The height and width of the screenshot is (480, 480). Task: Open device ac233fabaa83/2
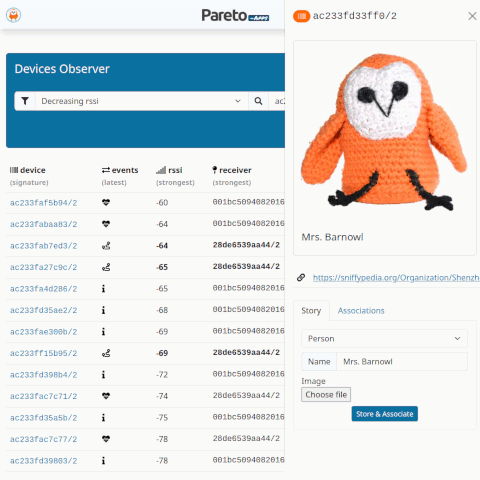pyautogui.click(x=43, y=224)
